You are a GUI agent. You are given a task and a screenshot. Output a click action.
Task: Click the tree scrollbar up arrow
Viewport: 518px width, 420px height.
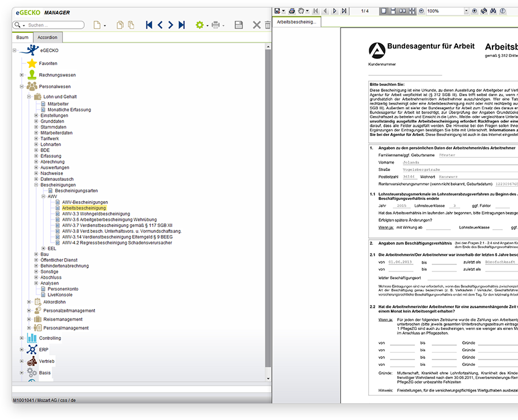268,47
